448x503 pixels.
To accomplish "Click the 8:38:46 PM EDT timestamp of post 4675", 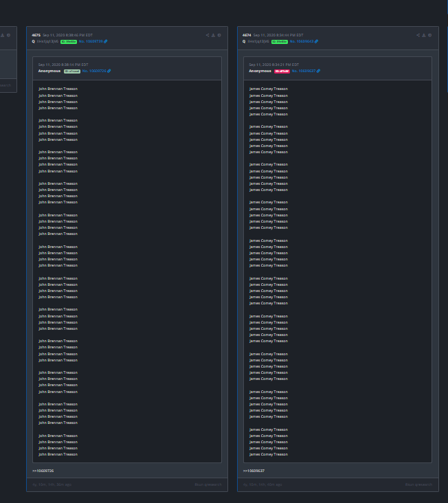I will [x=67, y=35].
